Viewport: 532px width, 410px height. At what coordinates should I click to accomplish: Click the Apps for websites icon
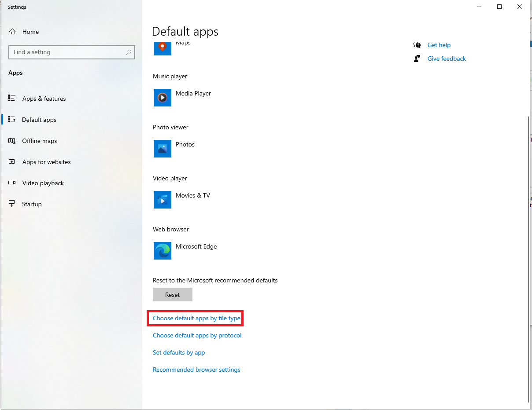(x=12, y=162)
